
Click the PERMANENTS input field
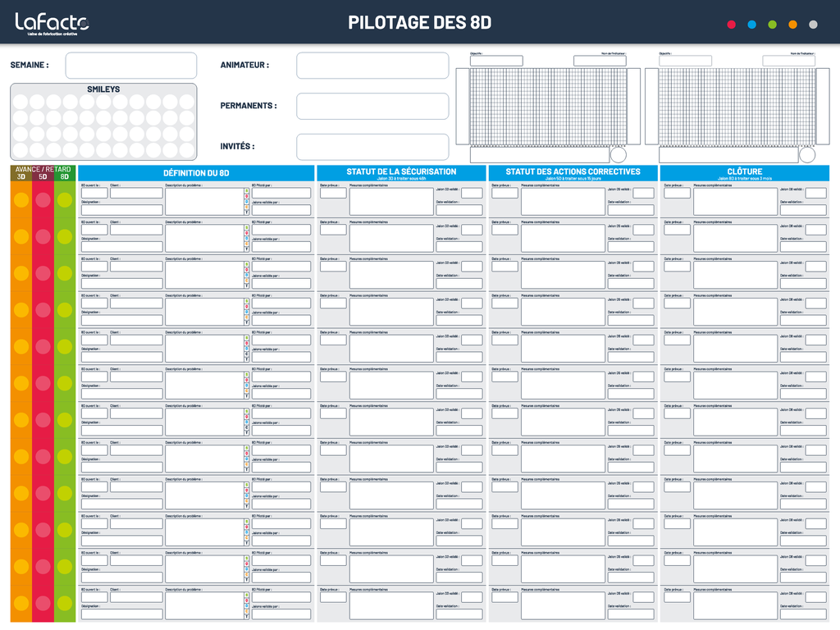372,106
